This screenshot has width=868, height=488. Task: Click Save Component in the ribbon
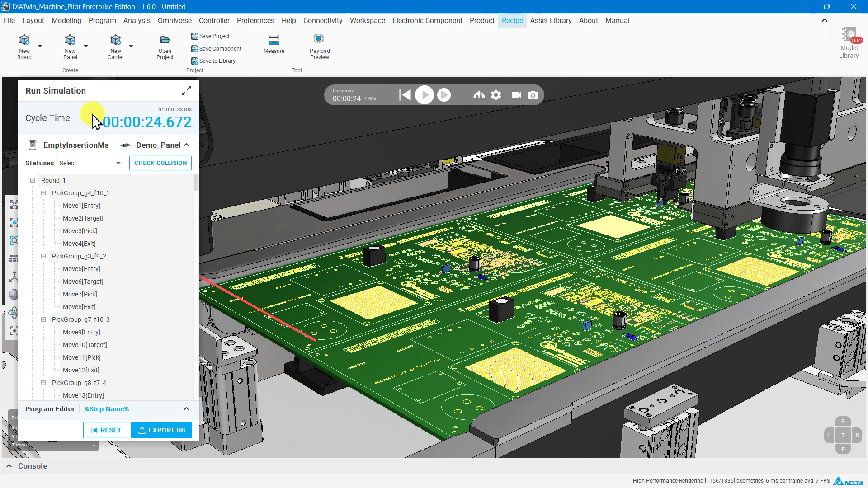click(x=217, y=49)
